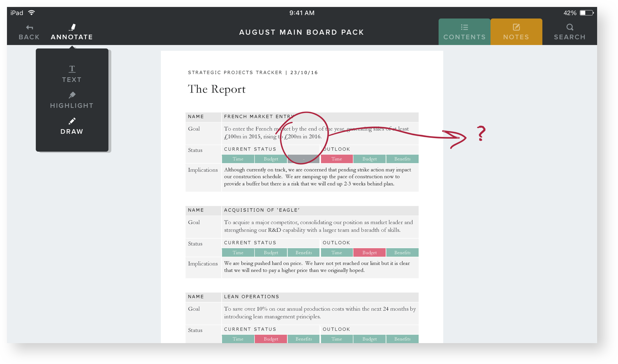Click the circled goal text annotation

coord(304,136)
